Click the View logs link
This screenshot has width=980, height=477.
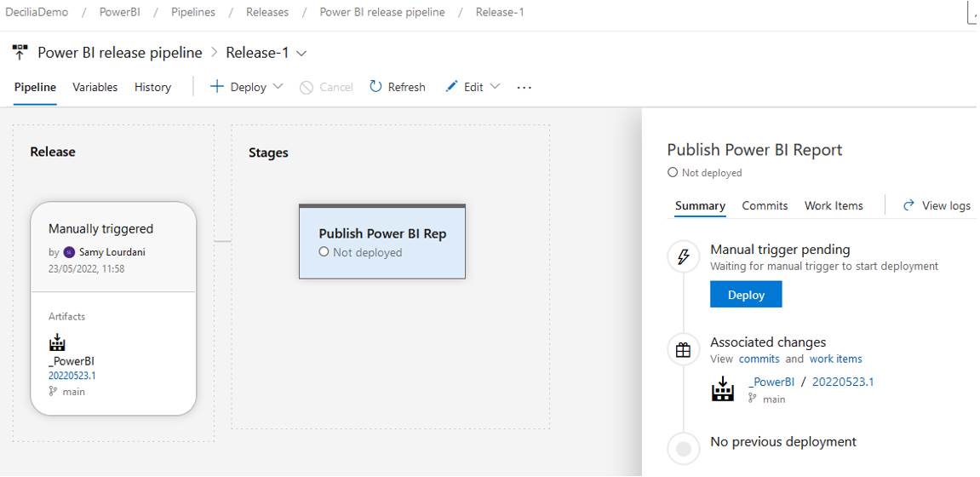946,205
